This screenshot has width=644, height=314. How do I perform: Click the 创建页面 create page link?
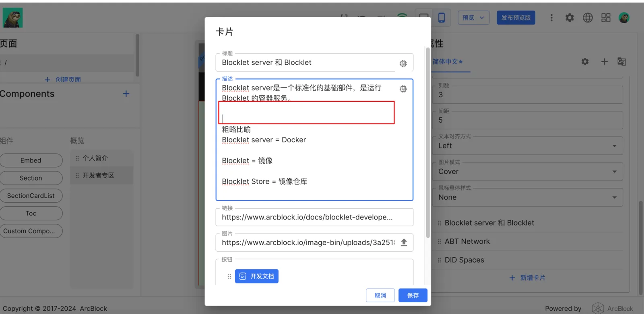point(63,80)
